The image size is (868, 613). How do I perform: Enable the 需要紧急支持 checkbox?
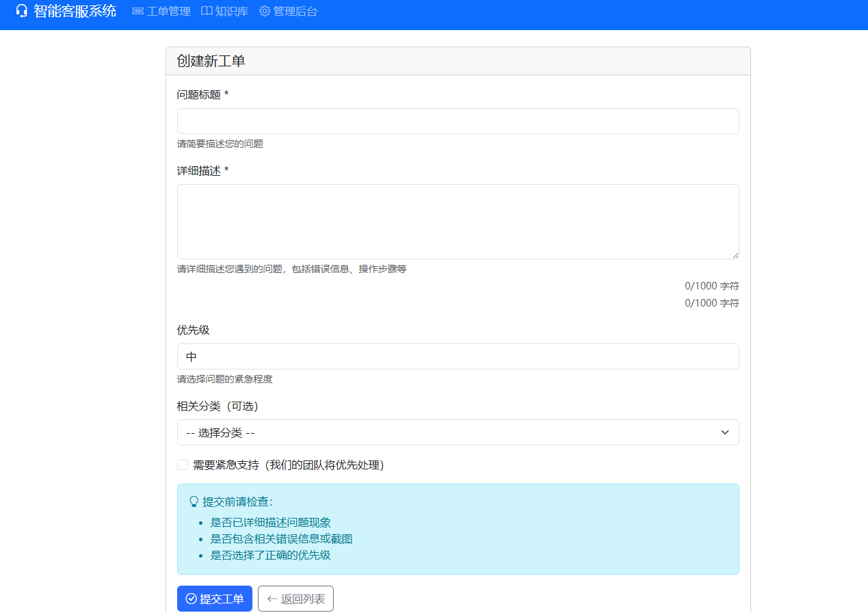[x=182, y=464]
